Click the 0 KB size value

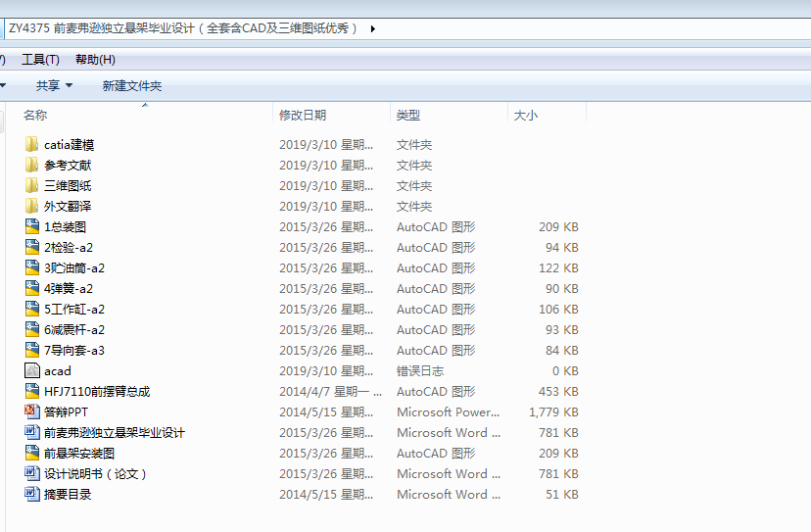tap(565, 370)
